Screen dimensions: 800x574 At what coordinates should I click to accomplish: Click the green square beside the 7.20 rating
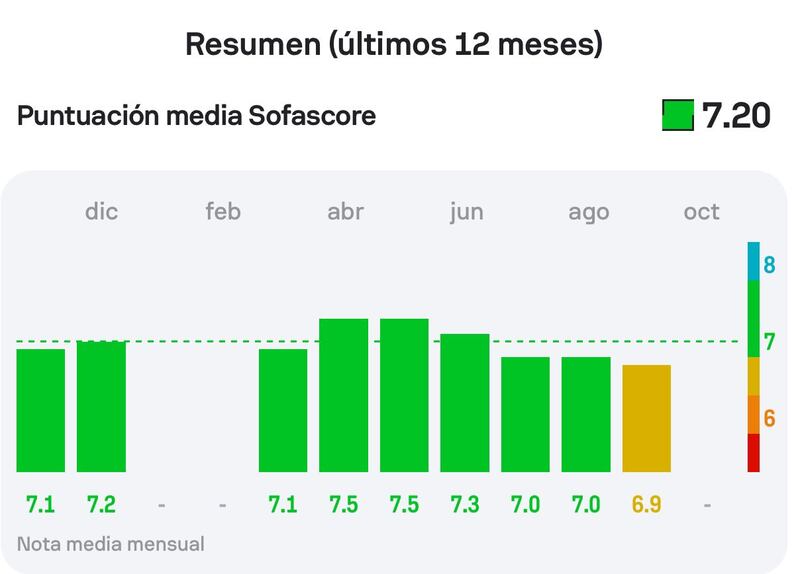point(678,115)
